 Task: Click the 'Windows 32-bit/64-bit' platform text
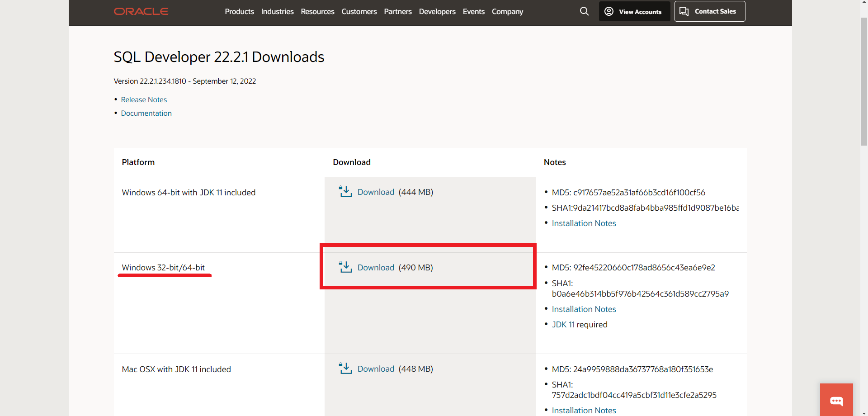(x=163, y=268)
